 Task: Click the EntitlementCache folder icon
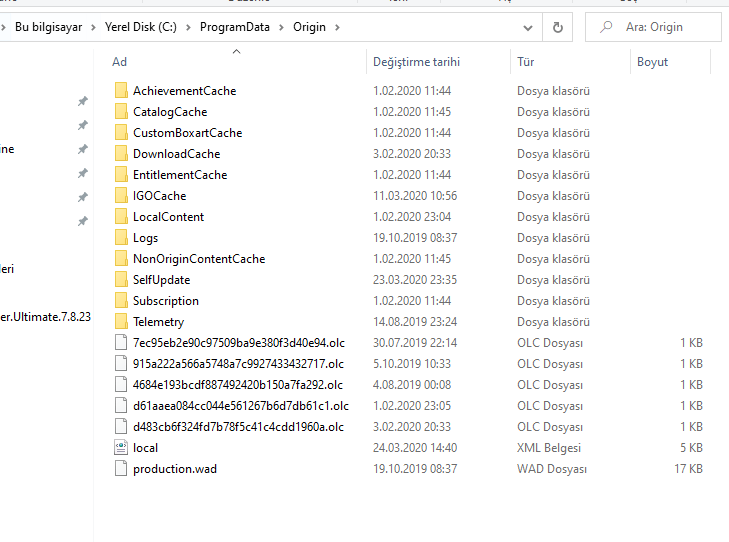(x=121, y=174)
